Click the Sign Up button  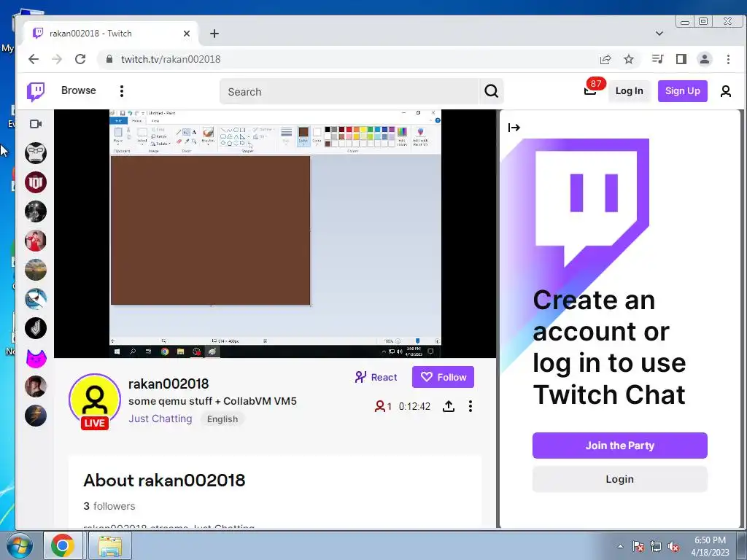tap(682, 91)
